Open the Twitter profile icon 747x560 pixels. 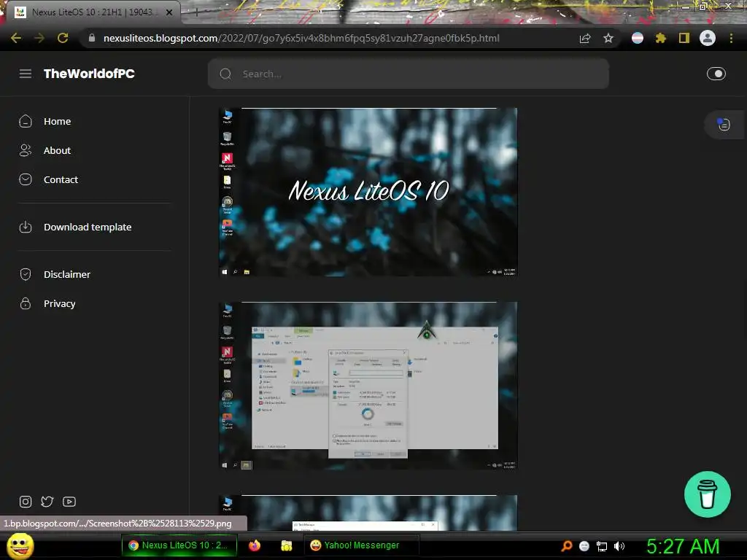47,502
